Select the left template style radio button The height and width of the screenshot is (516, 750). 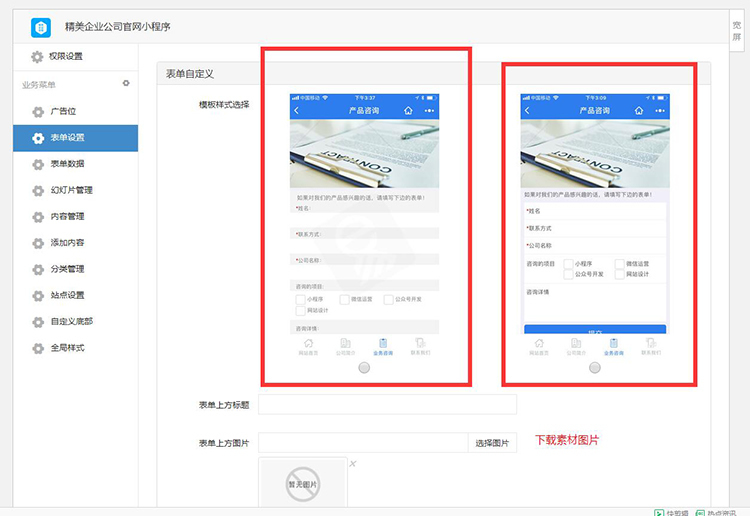(364, 367)
